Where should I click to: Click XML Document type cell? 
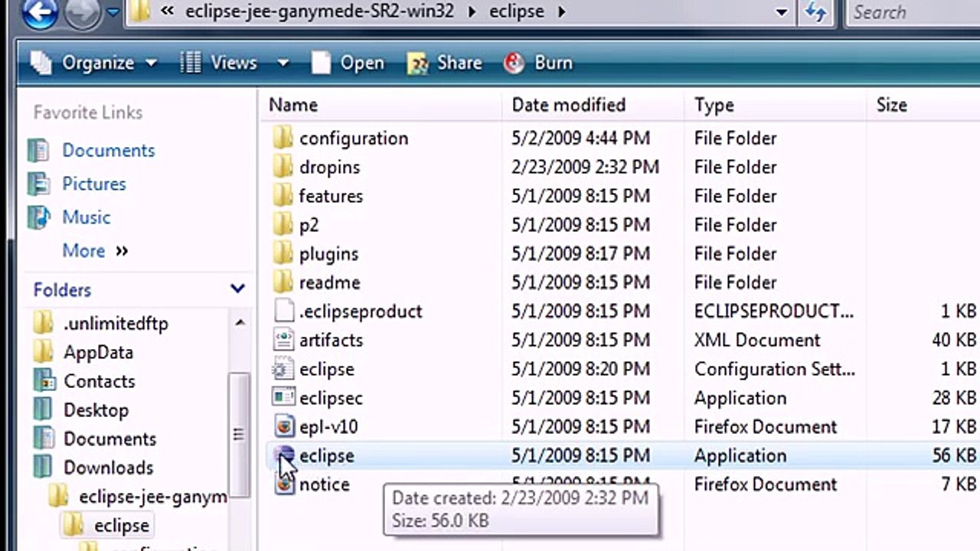click(757, 341)
